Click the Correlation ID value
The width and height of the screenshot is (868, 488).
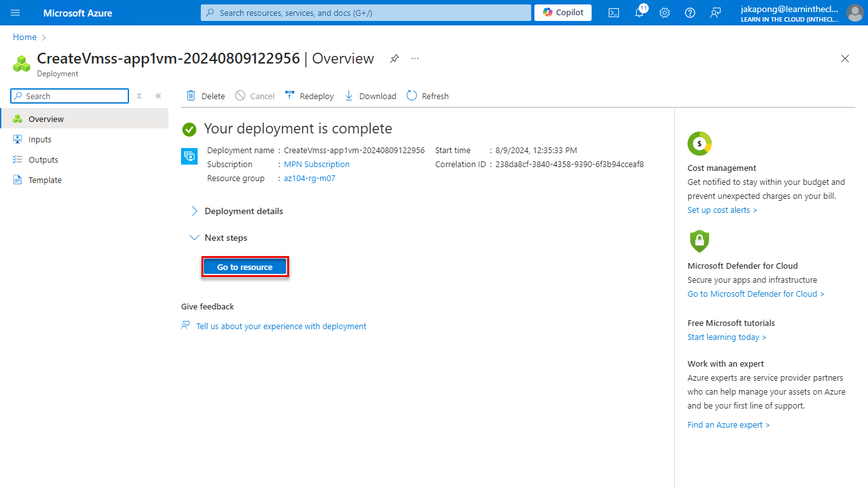(x=569, y=164)
